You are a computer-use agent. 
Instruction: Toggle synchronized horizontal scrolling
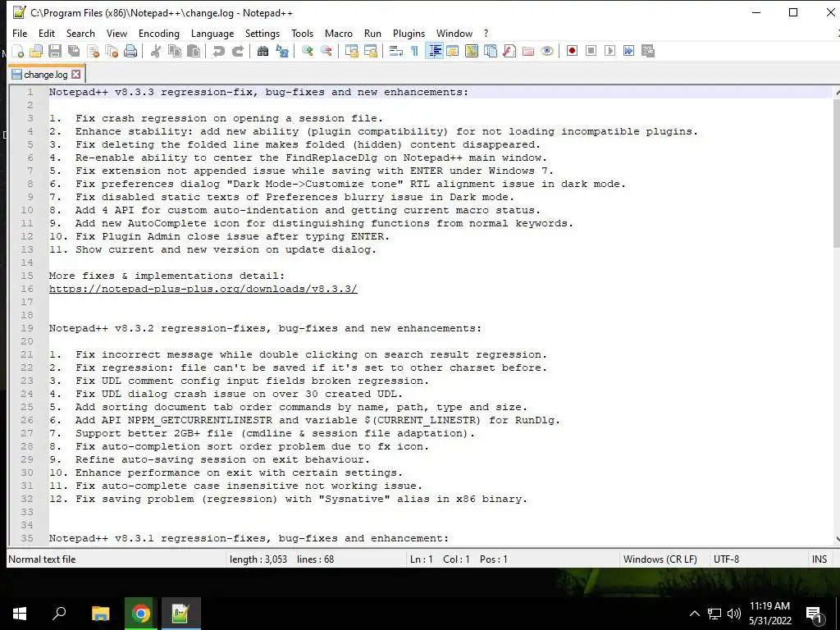coord(371,51)
